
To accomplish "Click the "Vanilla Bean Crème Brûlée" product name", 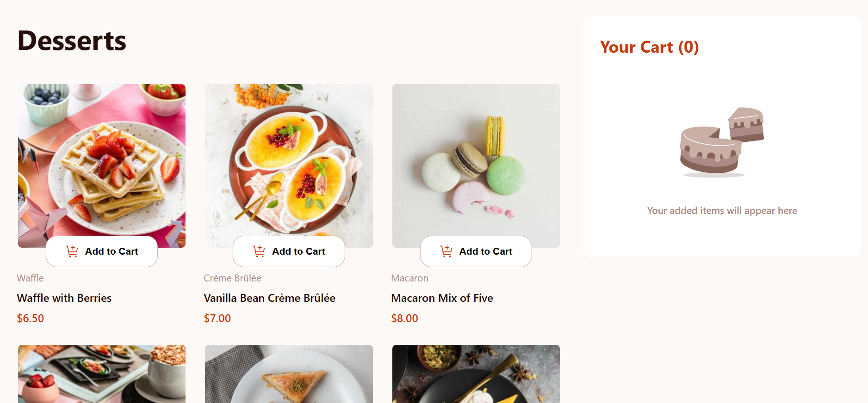I will coord(270,298).
